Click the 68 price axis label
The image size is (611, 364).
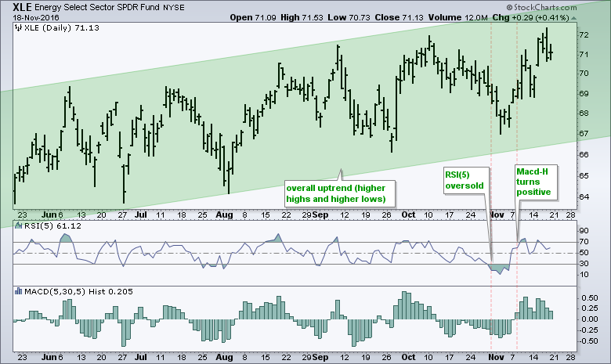pos(584,114)
